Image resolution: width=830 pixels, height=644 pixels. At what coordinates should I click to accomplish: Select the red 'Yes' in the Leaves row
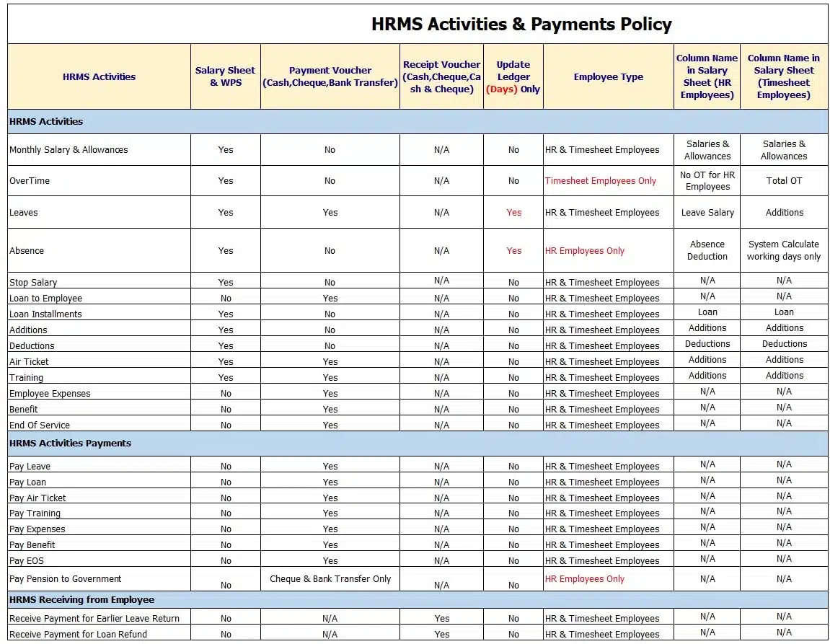click(513, 212)
